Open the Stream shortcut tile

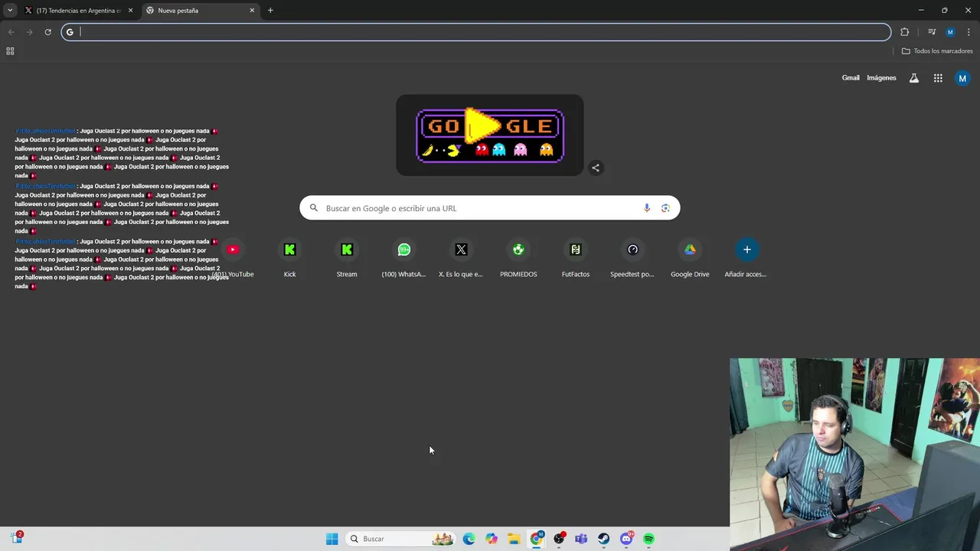pos(347,257)
